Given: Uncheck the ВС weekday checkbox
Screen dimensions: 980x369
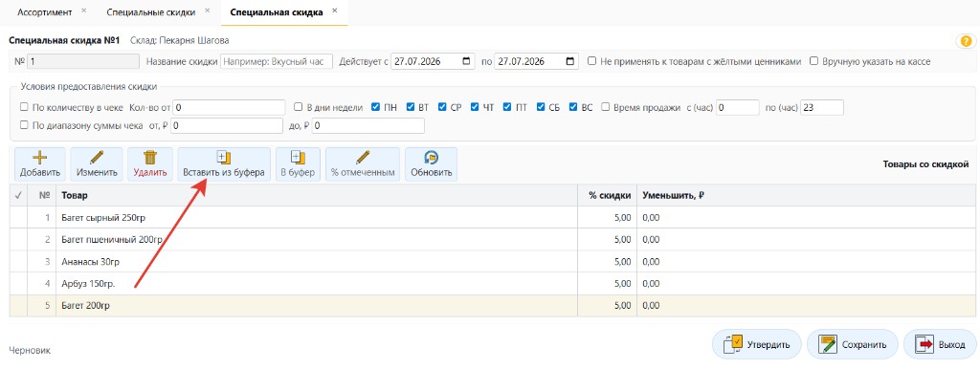Looking at the screenshot, I should coord(574,107).
